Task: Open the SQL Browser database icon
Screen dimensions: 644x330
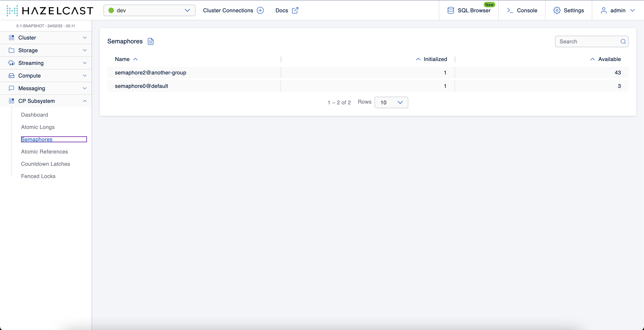Action: (450, 11)
